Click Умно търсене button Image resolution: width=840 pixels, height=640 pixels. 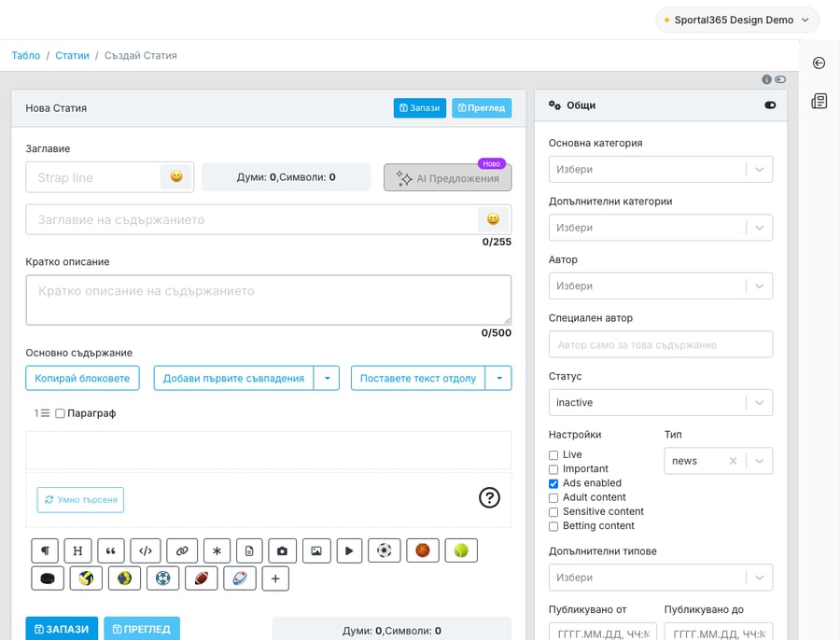click(80, 500)
